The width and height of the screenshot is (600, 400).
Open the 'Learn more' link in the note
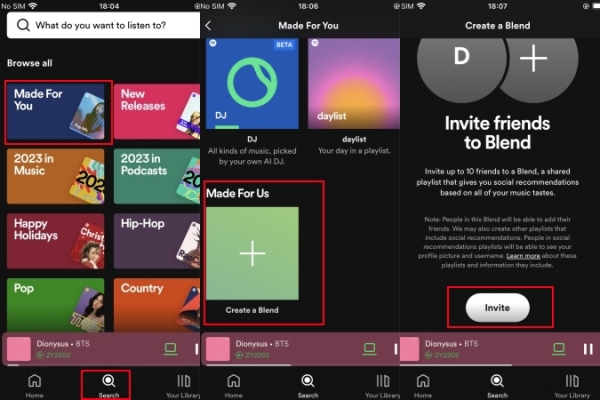[523, 256]
